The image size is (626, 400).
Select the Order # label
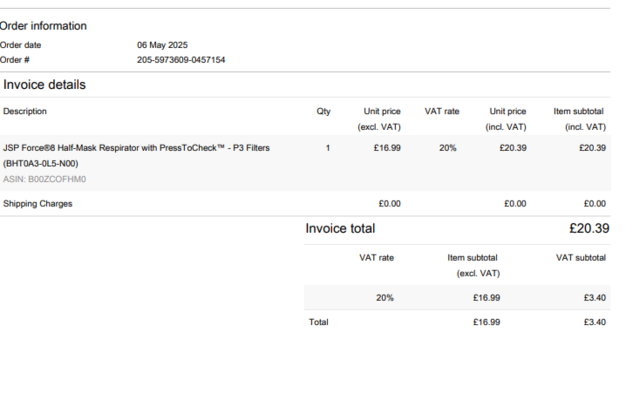click(x=15, y=60)
